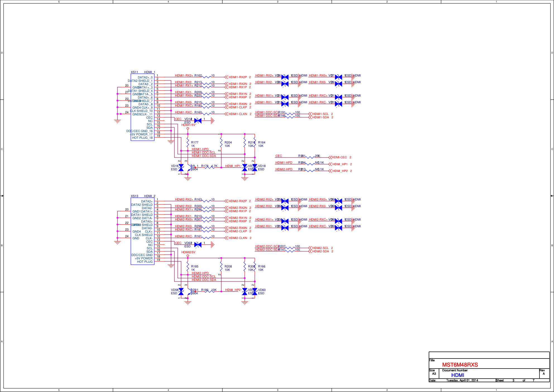The image size is (554, 392).
Task: Click the HDMI1-RX2P off-page connector label
Action: point(237,77)
